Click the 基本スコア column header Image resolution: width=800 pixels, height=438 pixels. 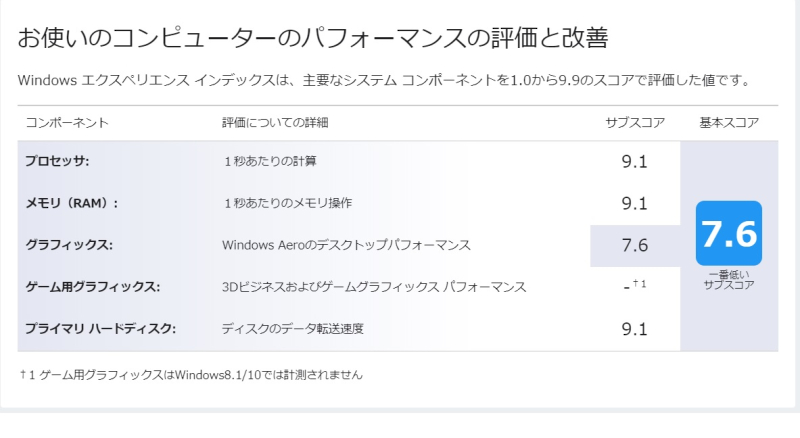729,123
